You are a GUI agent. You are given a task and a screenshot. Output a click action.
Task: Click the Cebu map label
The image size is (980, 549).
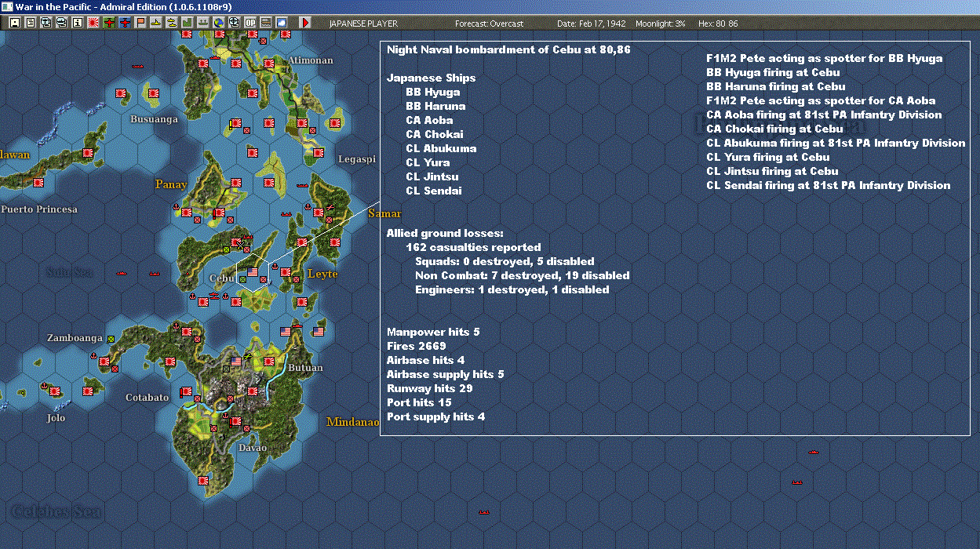[222, 278]
